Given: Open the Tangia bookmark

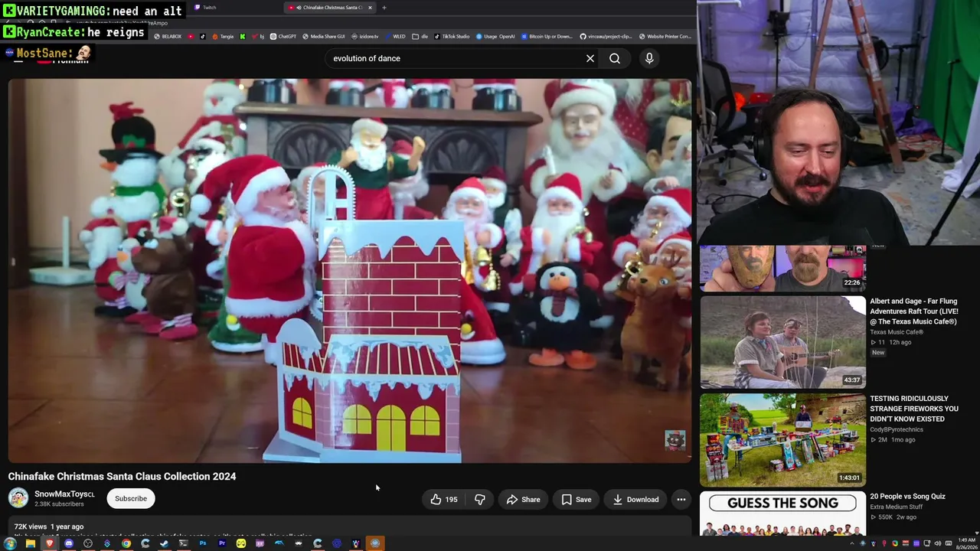Looking at the screenshot, I should pyautogui.click(x=223, y=36).
